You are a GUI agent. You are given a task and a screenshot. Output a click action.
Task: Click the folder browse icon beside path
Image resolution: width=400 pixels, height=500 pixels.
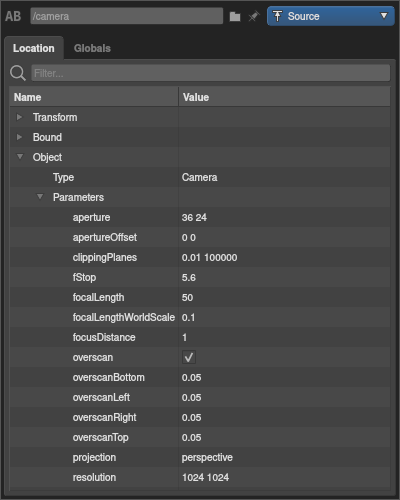pos(235,16)
